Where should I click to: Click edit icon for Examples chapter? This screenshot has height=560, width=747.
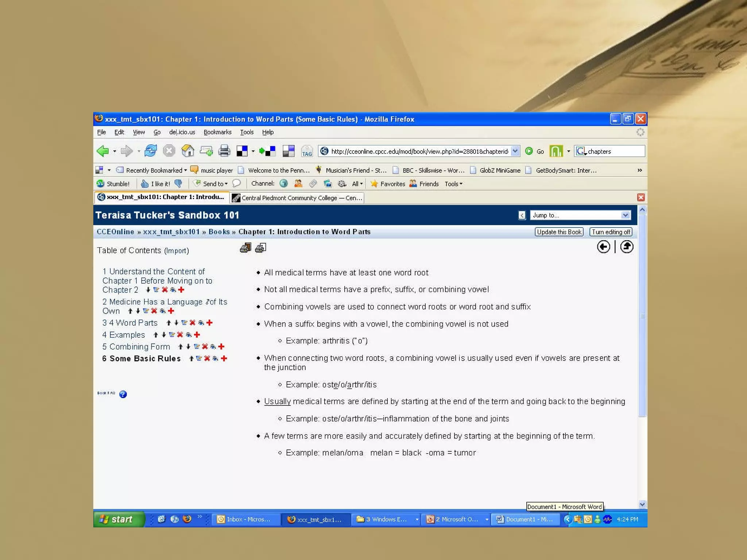(x=172, y=335)
